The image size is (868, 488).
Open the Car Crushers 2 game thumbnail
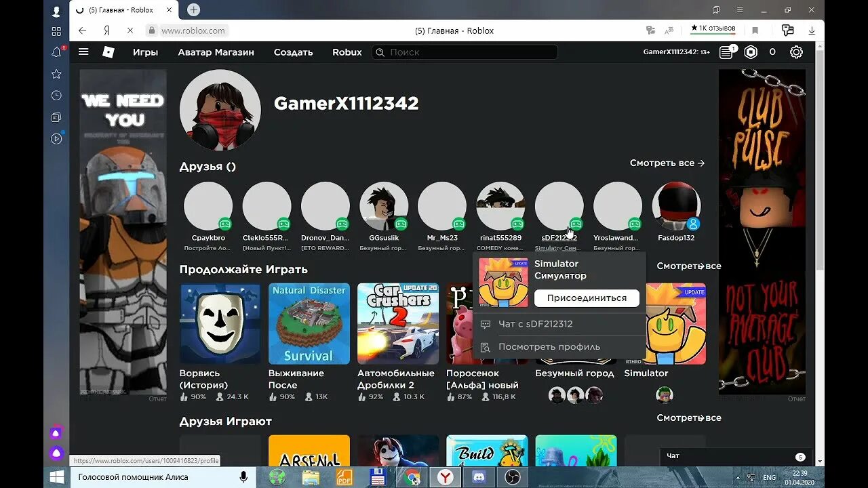coord(398,324)
